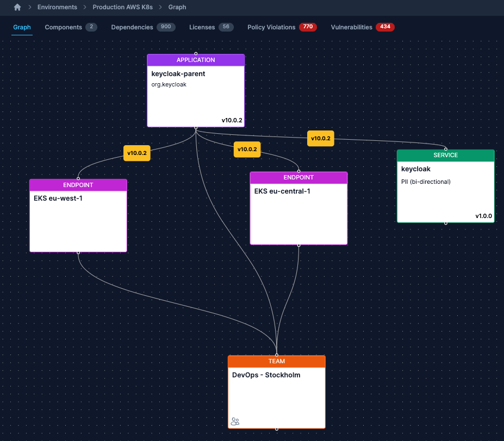Click the v10.0.2 version inside keycloak-parent card
The width and height of the screenshot is (504, 441).
tap(232, 120)
